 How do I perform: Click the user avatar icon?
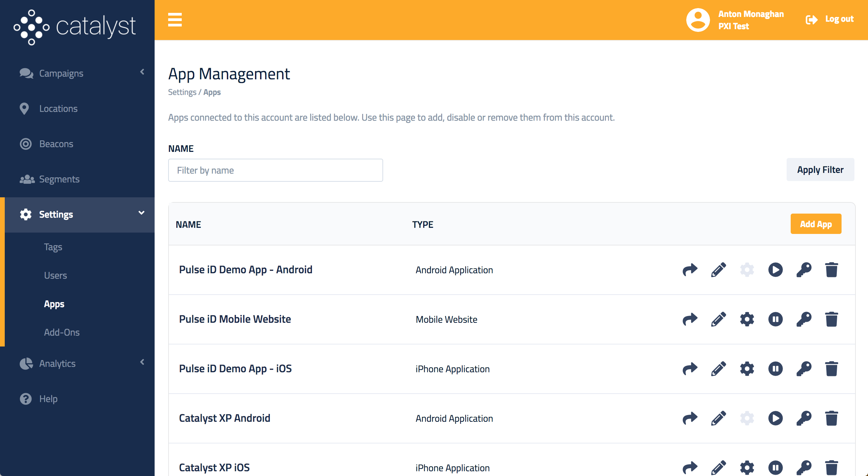tap(698, 20)
